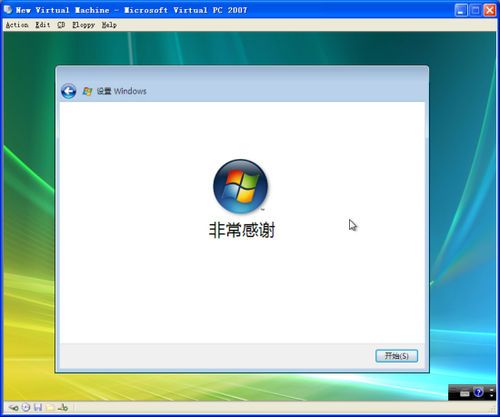This screenshot has height=417, width=500.
Task: Click the Windows flag icon beside 设置 Windows
Action: pos(87,91)
